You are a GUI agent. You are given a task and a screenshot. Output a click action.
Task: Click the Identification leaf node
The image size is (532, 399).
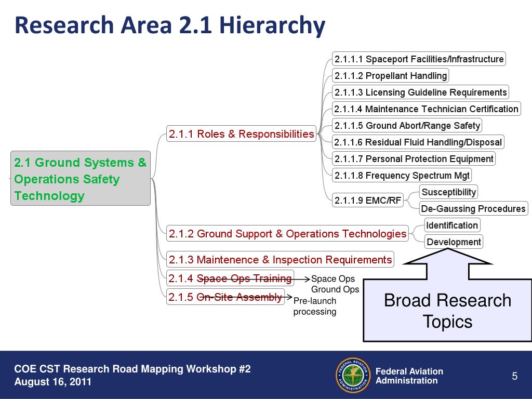tap(453, 225)
